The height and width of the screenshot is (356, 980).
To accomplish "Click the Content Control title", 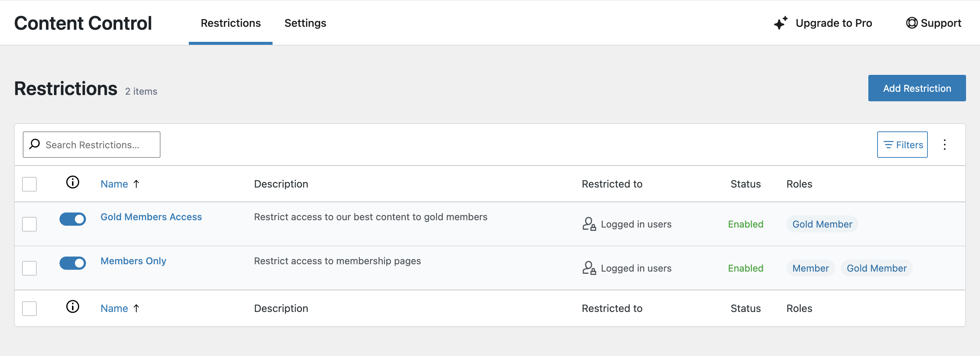I will (x=83, y=23).
